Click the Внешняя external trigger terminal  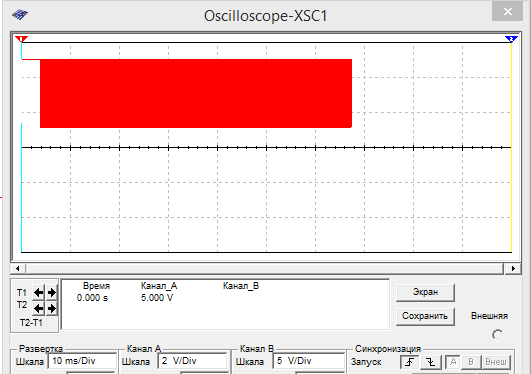[x=497, y=335]
